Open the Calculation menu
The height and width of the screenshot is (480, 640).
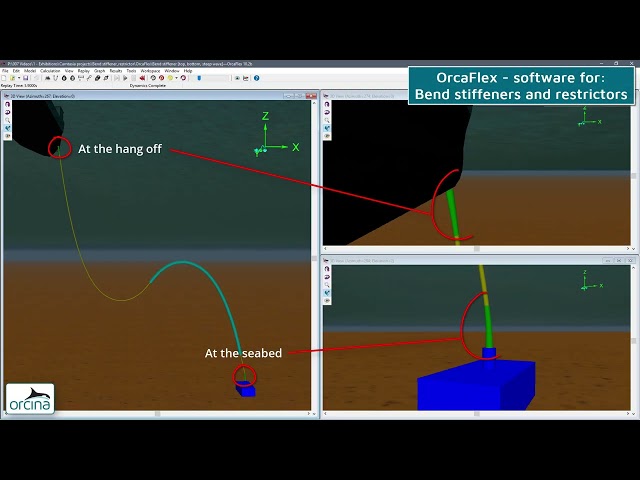click(50, 71)
